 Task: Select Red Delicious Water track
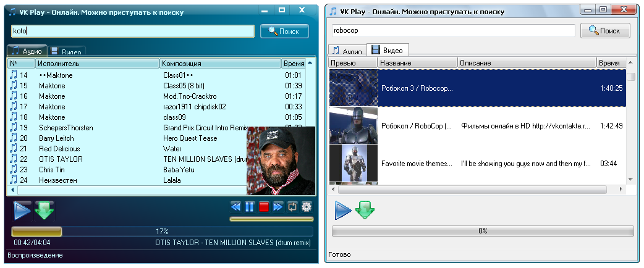coord(127,149)
